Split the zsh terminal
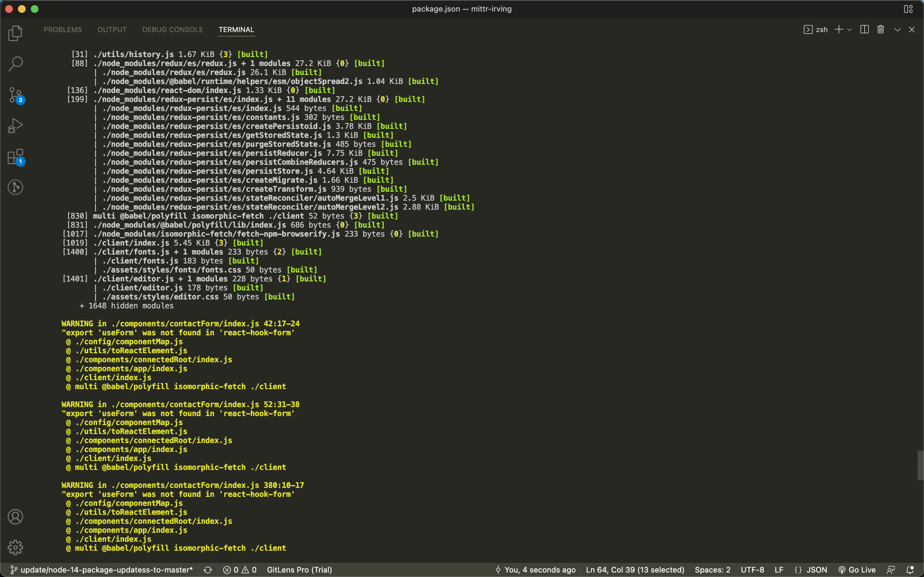Image resolution: width=924 pixels, height=577 pixels. coord(864,29)
